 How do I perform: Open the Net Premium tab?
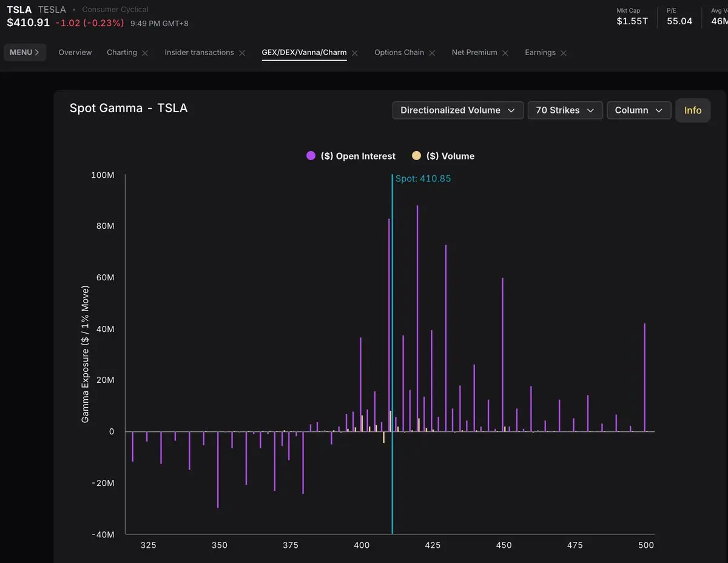point(474,52)
